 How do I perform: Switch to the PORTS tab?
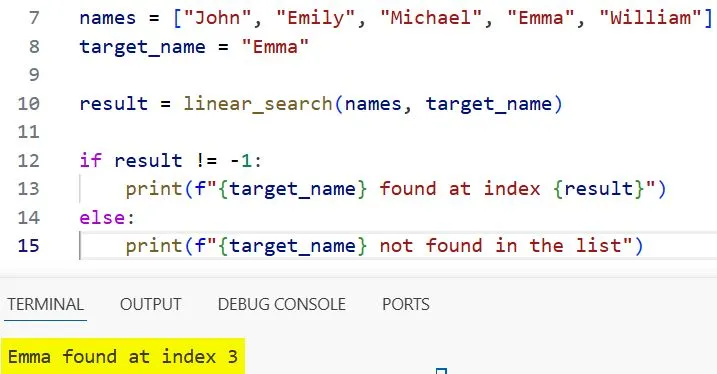tap(406, 304)
